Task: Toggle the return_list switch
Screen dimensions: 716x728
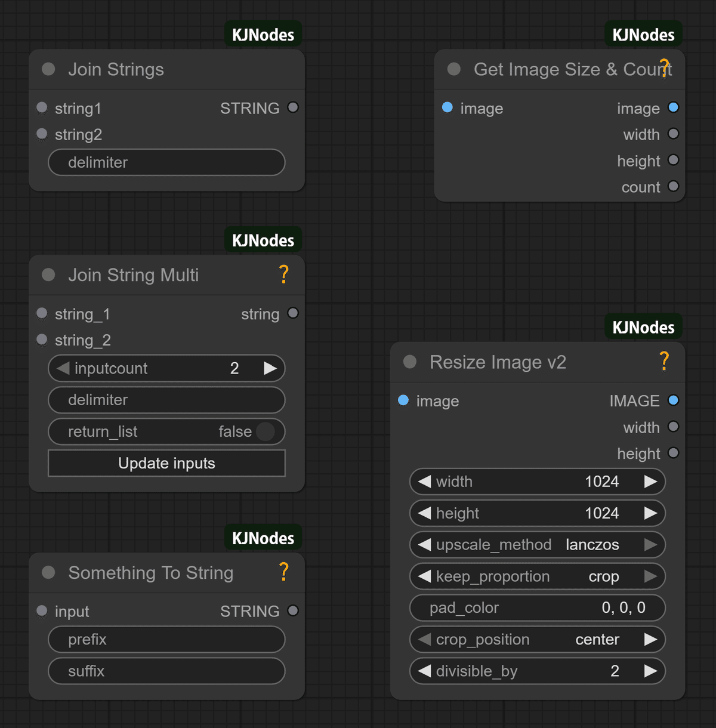Action: pos(265,431)
